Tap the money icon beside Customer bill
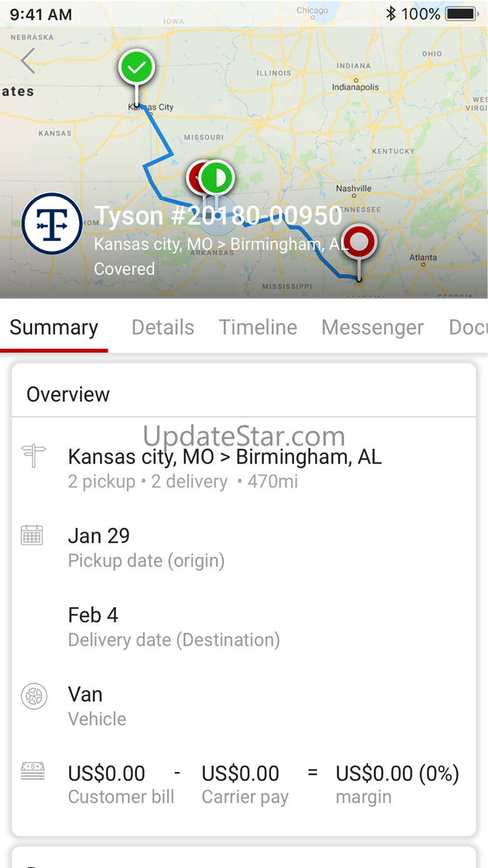Viewport: 488px width, 868px height. (33, 771)
